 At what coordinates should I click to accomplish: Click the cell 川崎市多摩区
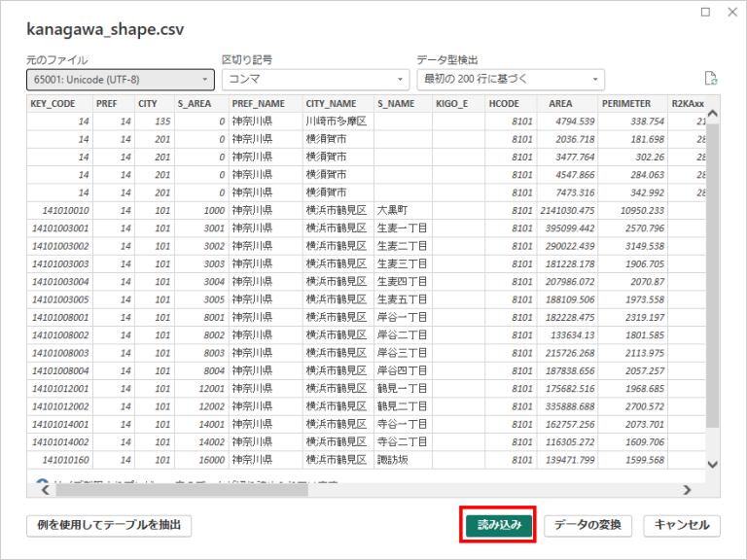coord(337,122)
